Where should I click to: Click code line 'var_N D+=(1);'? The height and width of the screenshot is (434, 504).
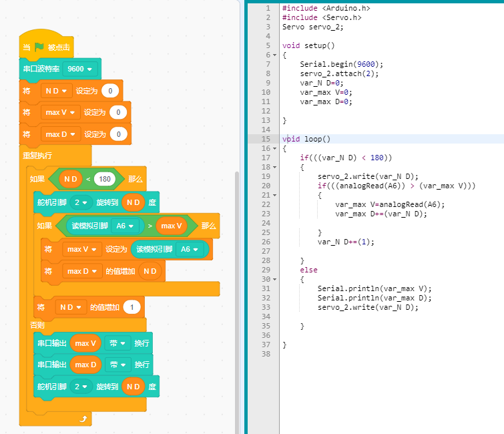pyautogui.click(x=346, y=242)
